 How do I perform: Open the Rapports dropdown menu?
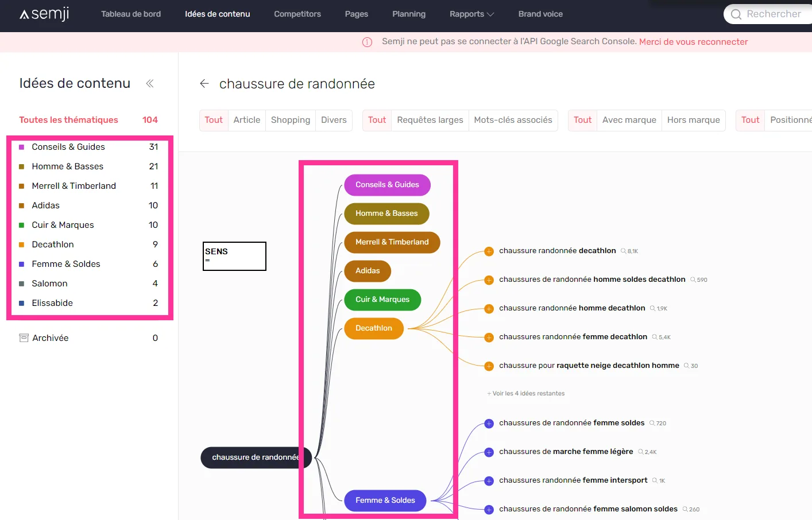(471, 14)
